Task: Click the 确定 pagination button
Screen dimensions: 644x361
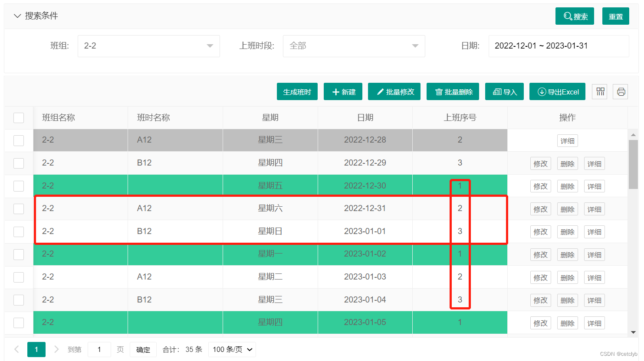Action: click(143, 349)
